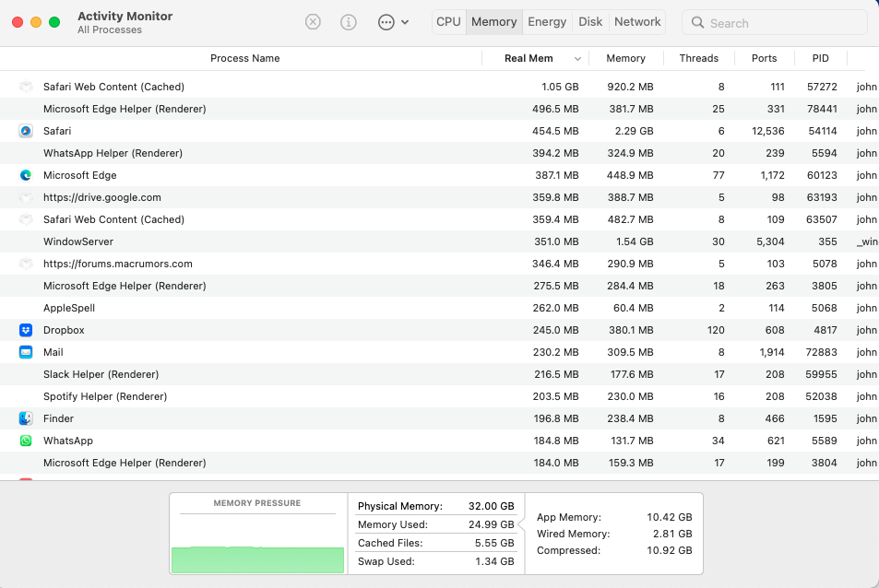Click Safari's 12,536 ports value
The height and width of the screenshot is (588, 879).
click(768, 131)
